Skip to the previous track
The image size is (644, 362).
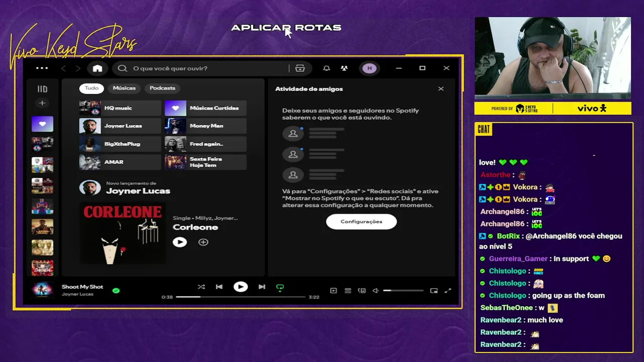click(x=219, y=287)
